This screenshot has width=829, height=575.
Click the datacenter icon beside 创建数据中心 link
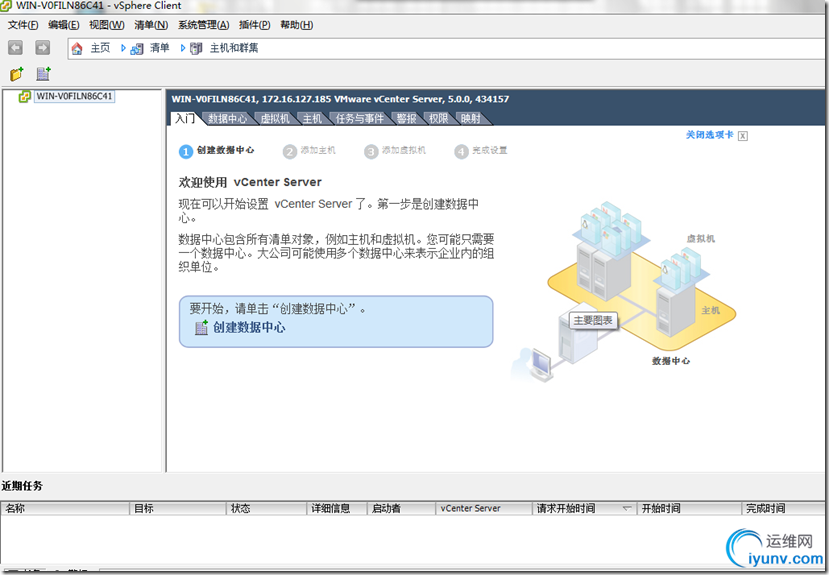(x=201, y=328)
